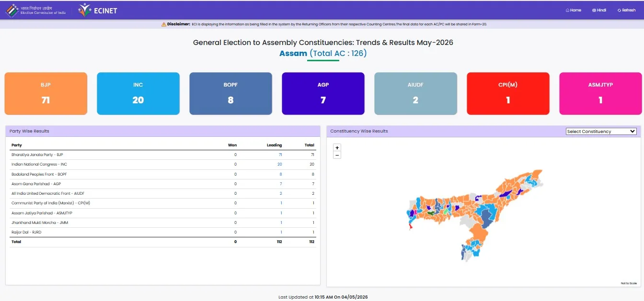Click BJP leading count 71 link
Screen dimensions: 644x301
pyautogui.click(x=280, y=155)
